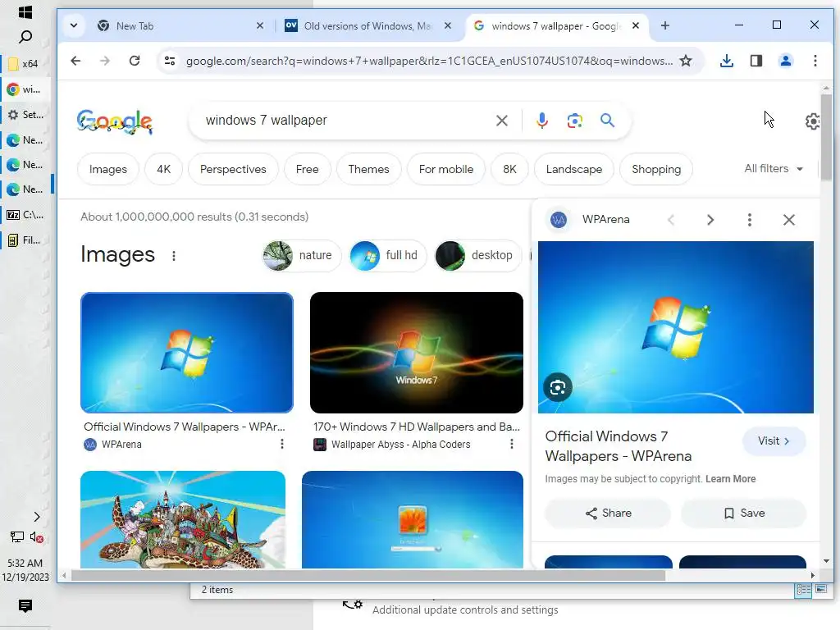
Task: Select the Perspectives filter chip
Action: (233, 169)
